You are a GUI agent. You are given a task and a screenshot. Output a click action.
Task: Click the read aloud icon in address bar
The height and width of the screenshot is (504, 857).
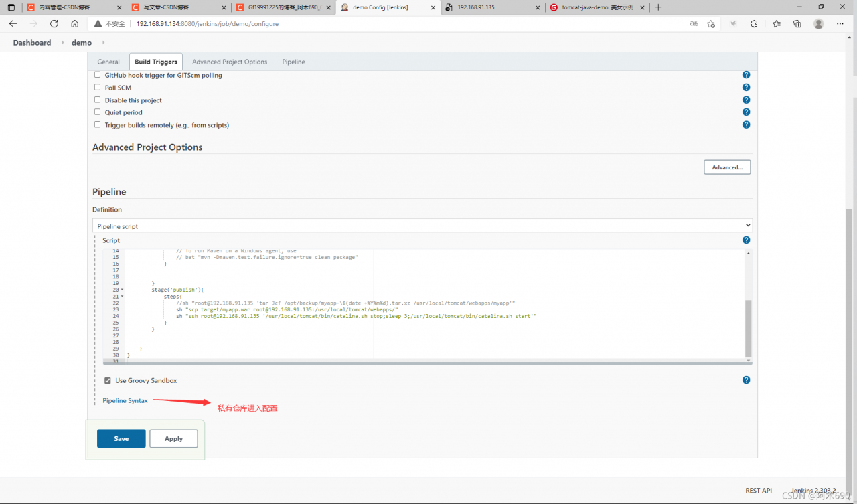694,23
